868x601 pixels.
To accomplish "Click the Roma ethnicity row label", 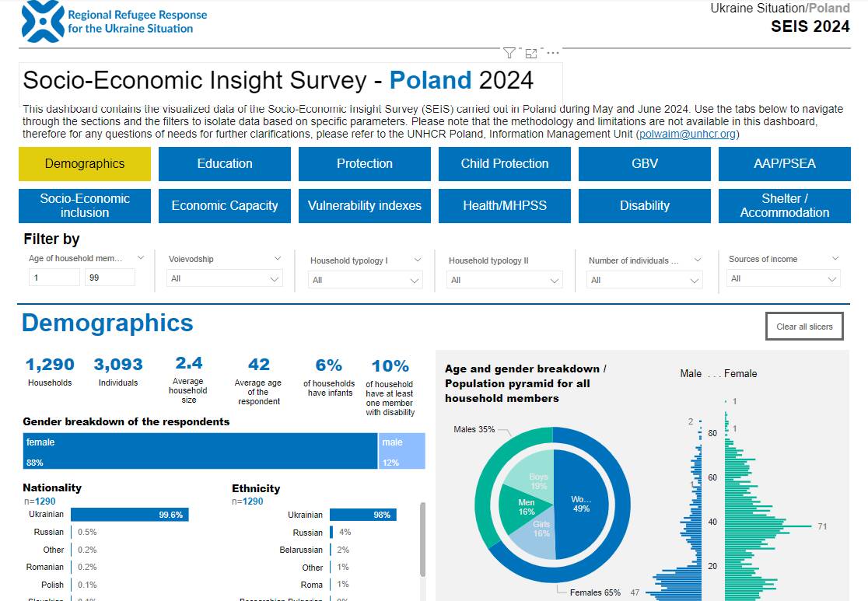I will point(312,585).
